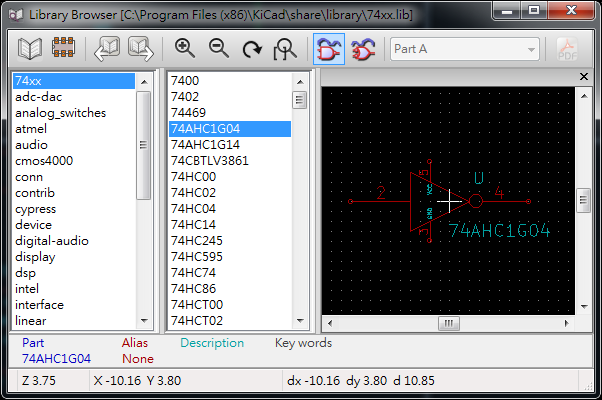Select the cmos4000 library

(x=44, y=161)
